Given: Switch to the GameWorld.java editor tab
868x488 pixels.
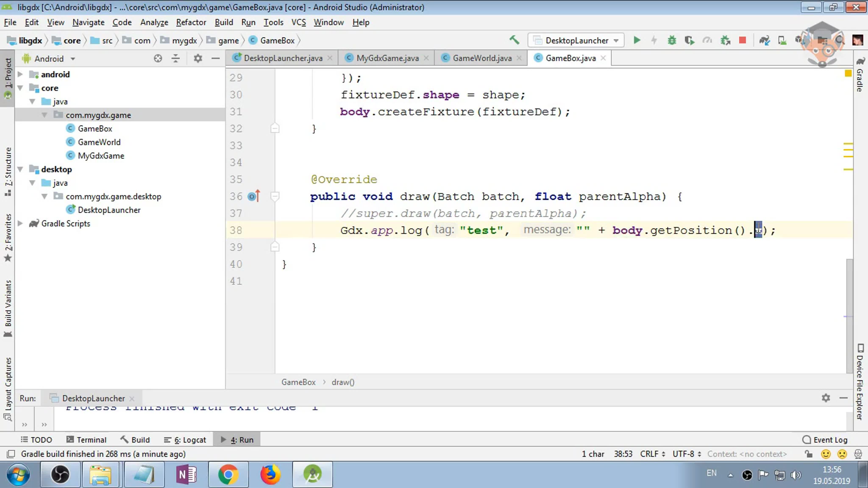Looking at the screenshot, I should pos(482,58).
